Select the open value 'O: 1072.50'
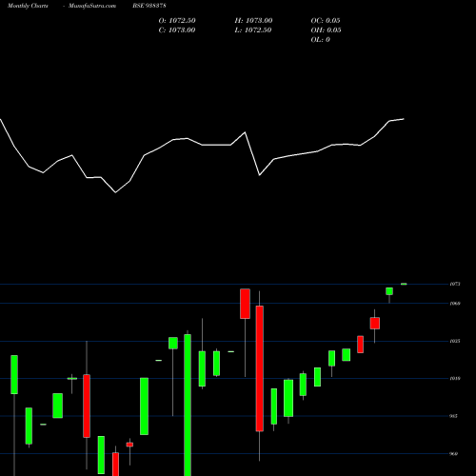Screen dimensions: 476x476 [177, 21]
